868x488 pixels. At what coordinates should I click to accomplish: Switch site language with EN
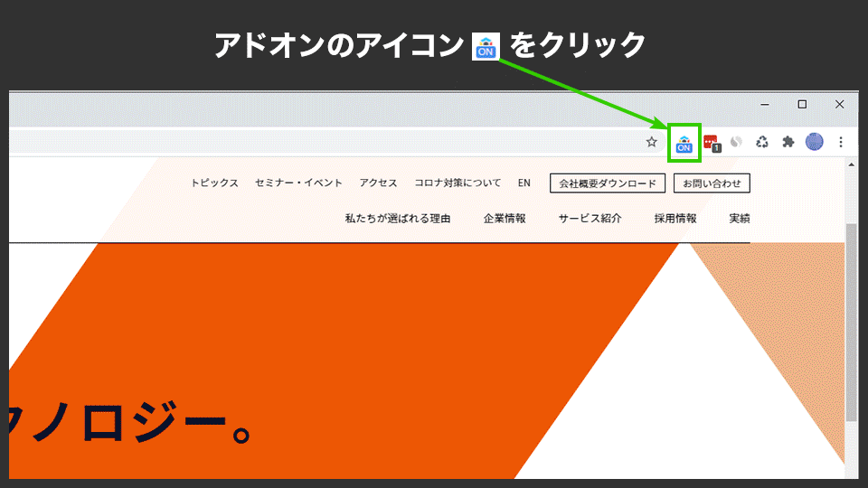click(x=524, y=183)
